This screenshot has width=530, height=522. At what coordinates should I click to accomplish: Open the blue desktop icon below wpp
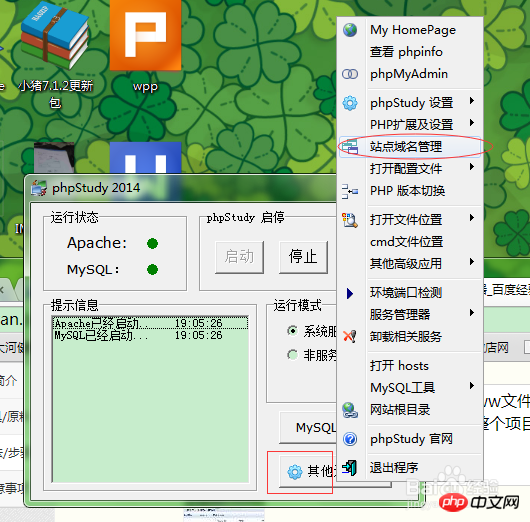click(x=145, y=158)
